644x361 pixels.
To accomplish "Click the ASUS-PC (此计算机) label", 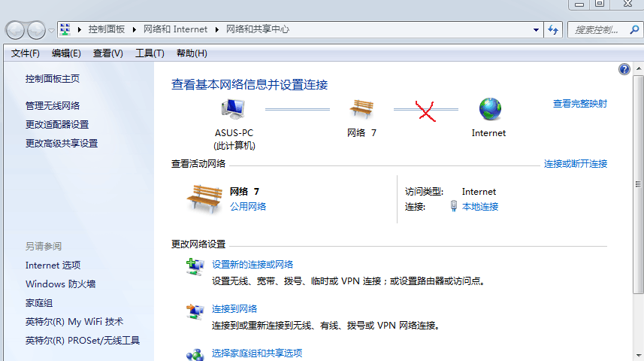I will (234, 139).
